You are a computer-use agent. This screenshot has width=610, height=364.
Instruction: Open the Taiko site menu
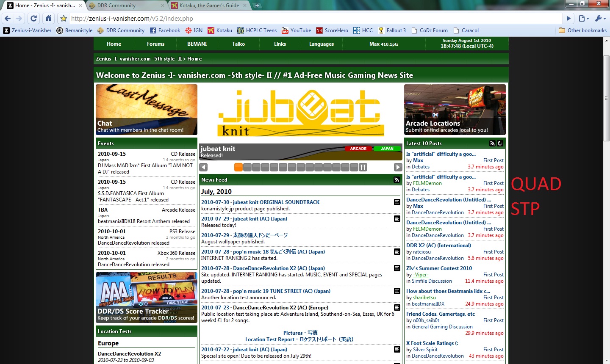click(238, 44)
